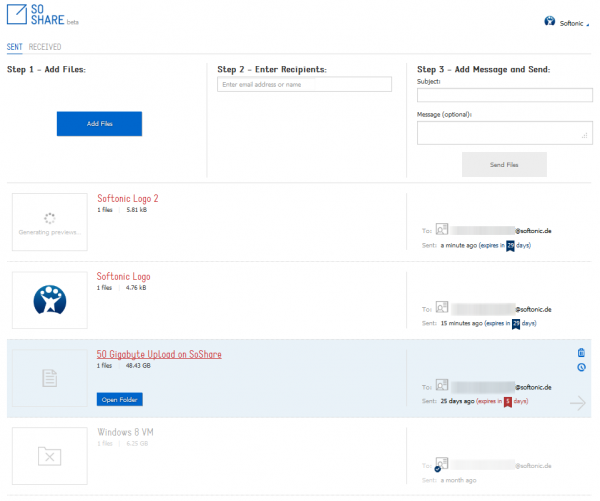Open the 50 Gigabyte Upload on SoShare link

(159, 354)
